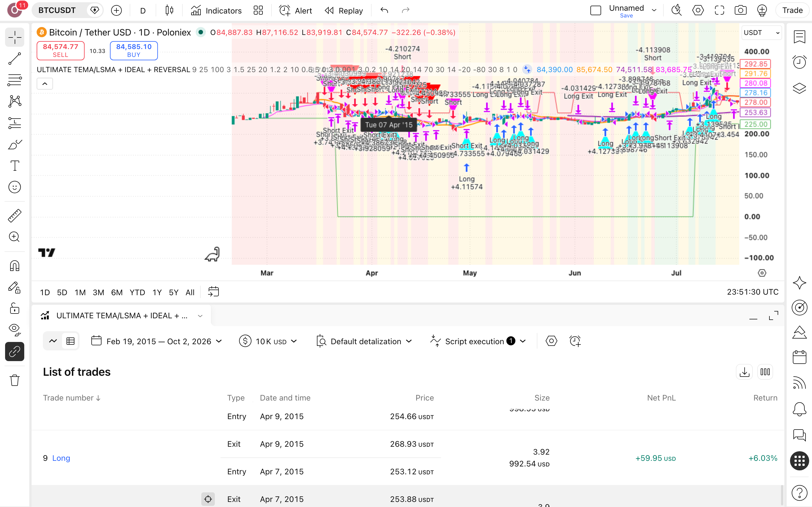
Task: Click the BTCUSDT symbol search field
Action: pyautogui.click(x=57, y=10)
